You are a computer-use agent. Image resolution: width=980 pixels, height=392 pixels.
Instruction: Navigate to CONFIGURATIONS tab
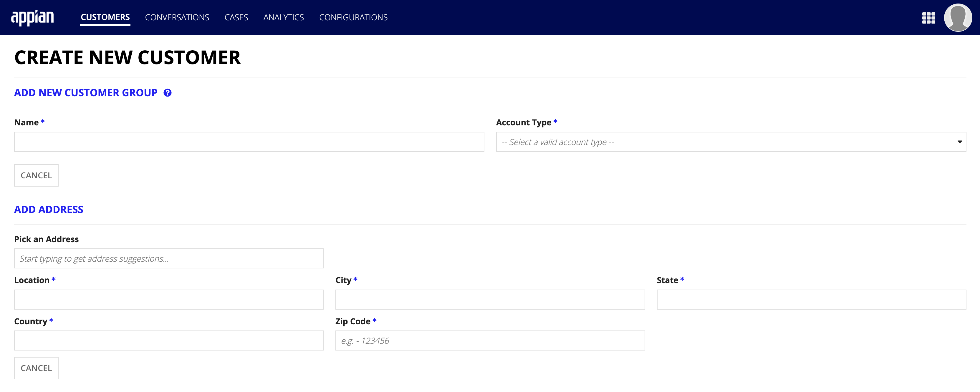tap(353, 17)
